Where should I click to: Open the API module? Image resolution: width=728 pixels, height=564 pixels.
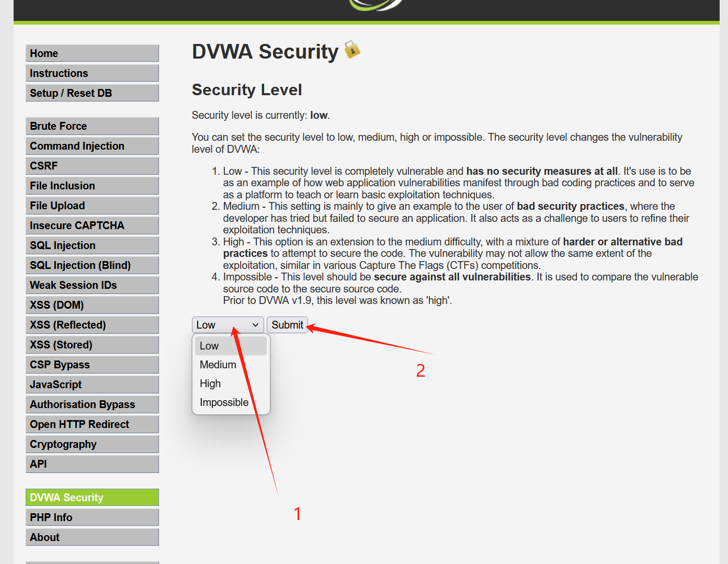point(92,464)
